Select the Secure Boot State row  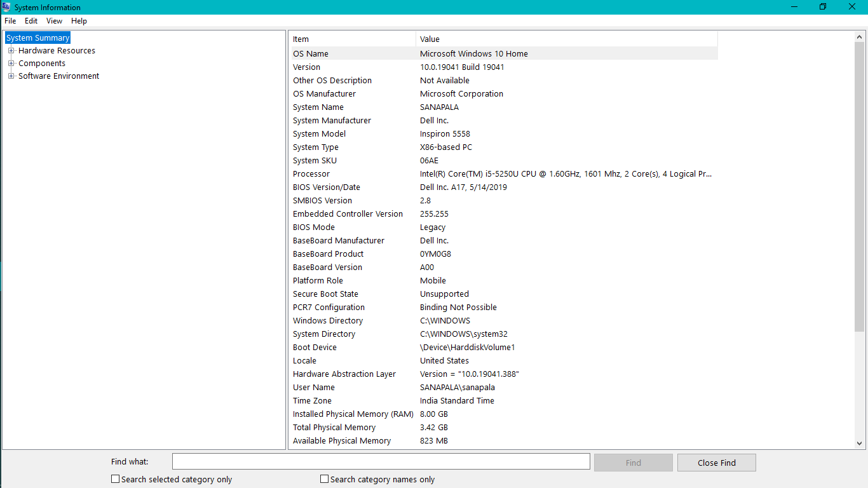(x=505, y=294)
